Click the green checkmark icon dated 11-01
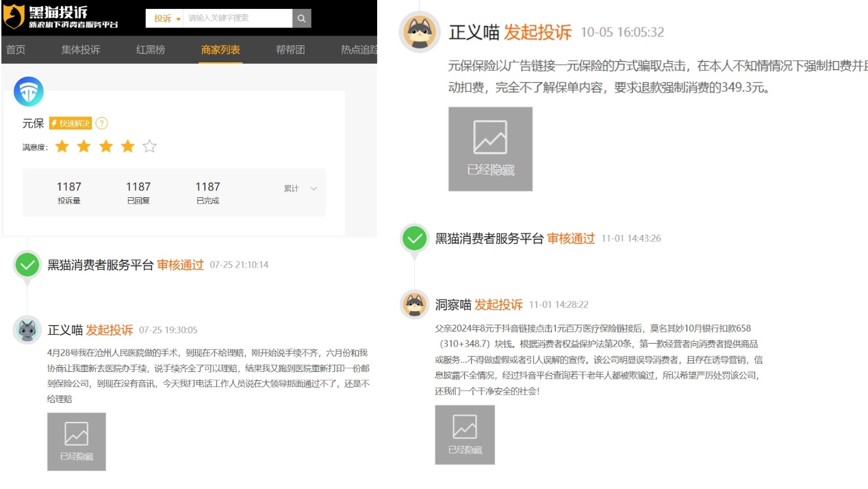 (x=414, y=238)
